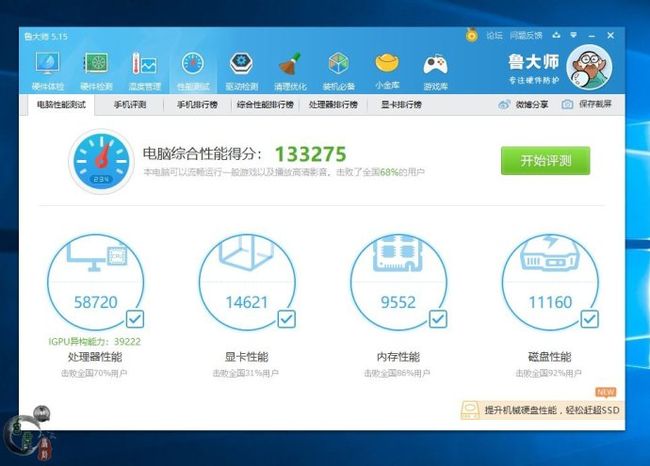The width and height of the screenshot is (650, 466).
Task: Toggle the 处理器性能 checkbox
Action: tap(135, 319)
